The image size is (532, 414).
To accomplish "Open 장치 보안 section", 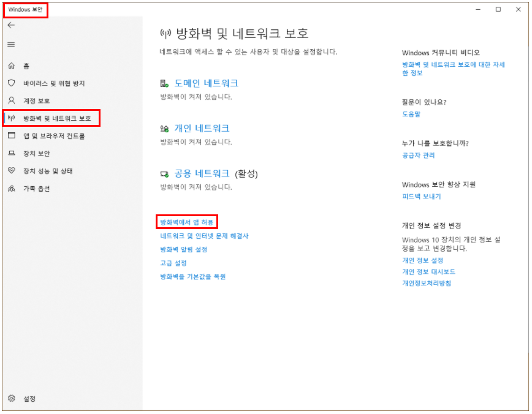I will (37, 154).
